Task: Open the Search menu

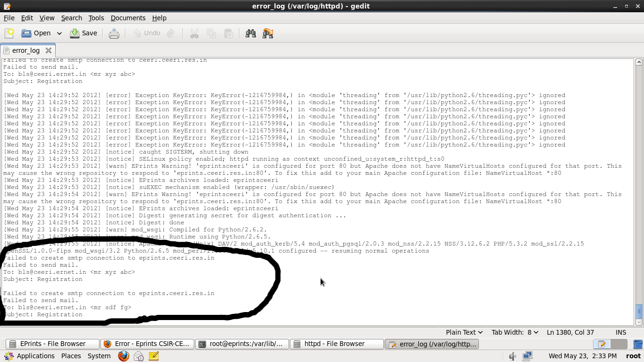Action: coord(72,18)
